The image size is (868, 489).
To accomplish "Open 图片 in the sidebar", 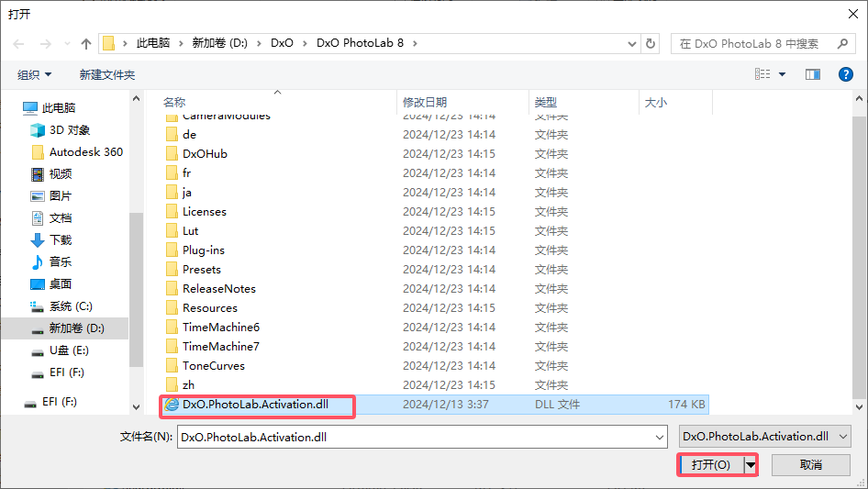I will pos(51,196).
